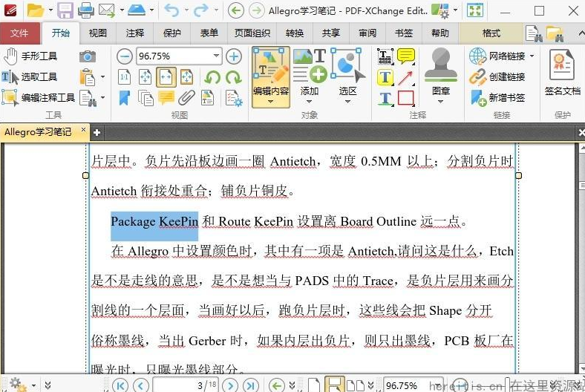Select the Underline Text tool
This screenshot has width=585, height=392.
click(385, 99)
